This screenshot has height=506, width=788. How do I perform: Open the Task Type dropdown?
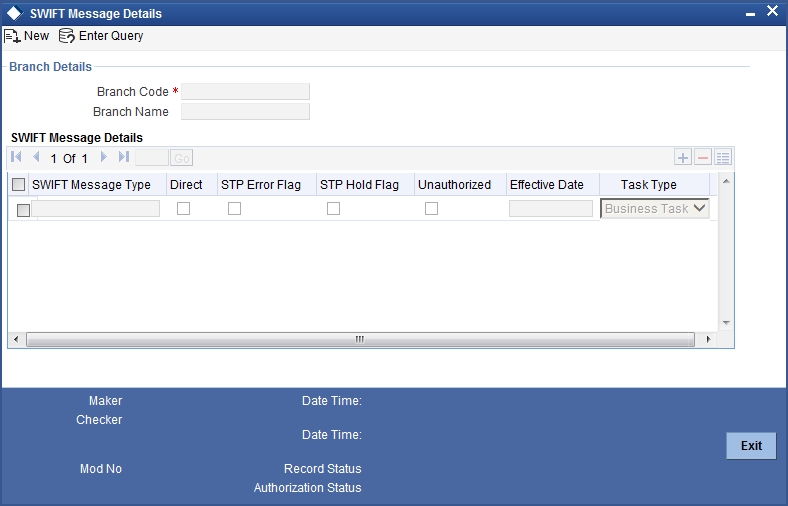point(655,209)
